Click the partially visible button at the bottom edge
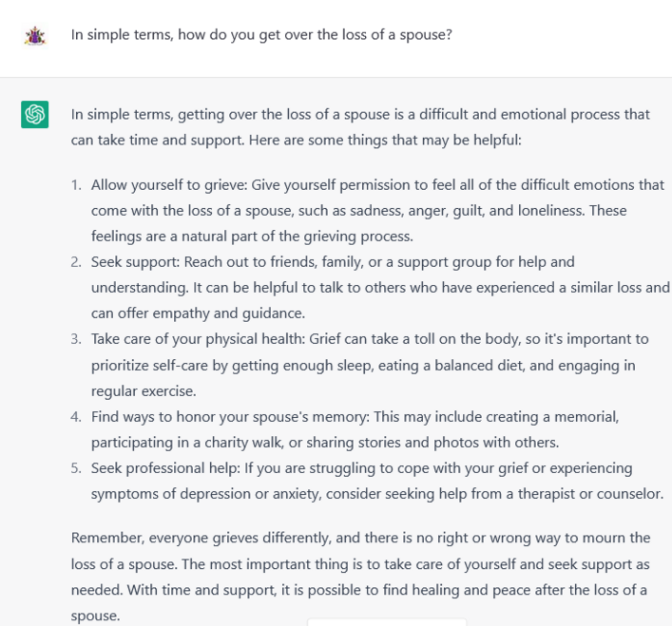The image size is (672, 626). (x=387, y=622)
